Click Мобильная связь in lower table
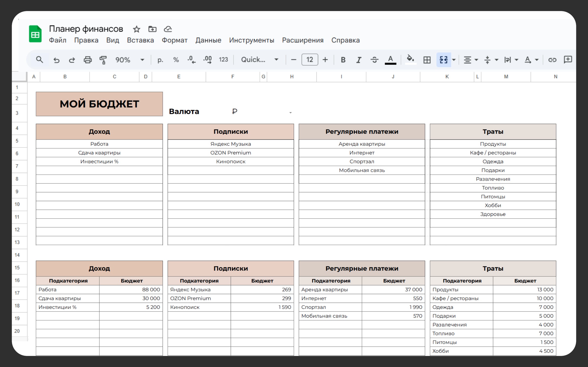 pos(330,316)
